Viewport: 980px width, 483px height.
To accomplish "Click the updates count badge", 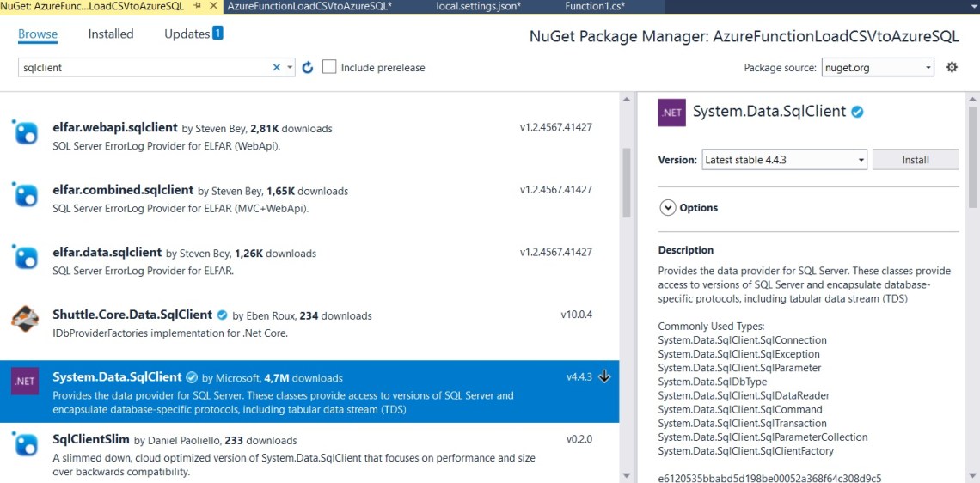I will (x=217, y=34).
